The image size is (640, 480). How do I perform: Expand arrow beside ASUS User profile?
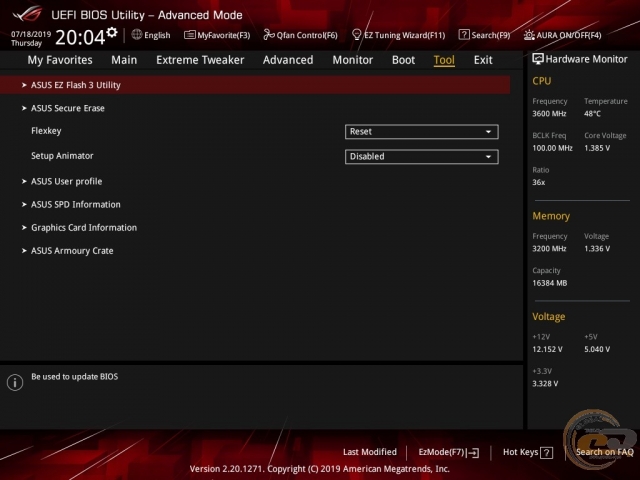pos(24,181)
